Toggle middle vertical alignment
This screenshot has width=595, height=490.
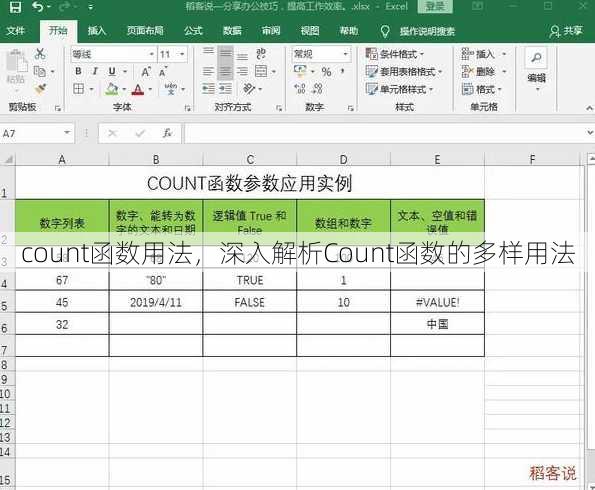(225, 54)
